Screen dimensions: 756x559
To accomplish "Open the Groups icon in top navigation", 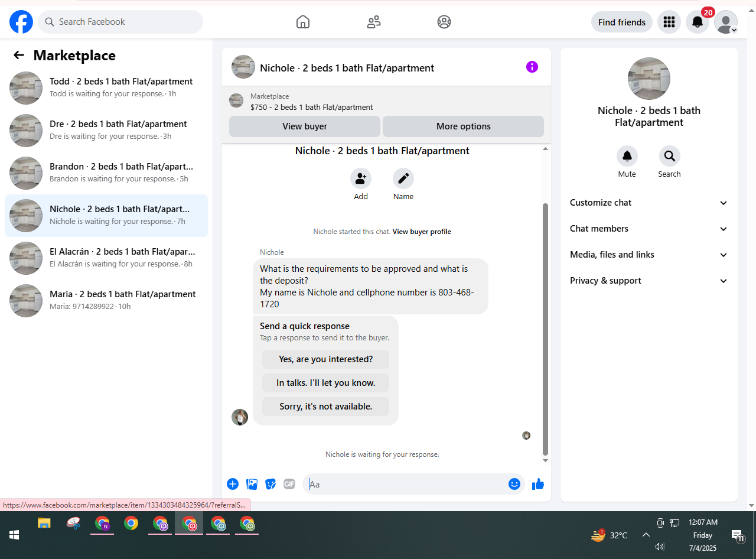I will point(444,22).
